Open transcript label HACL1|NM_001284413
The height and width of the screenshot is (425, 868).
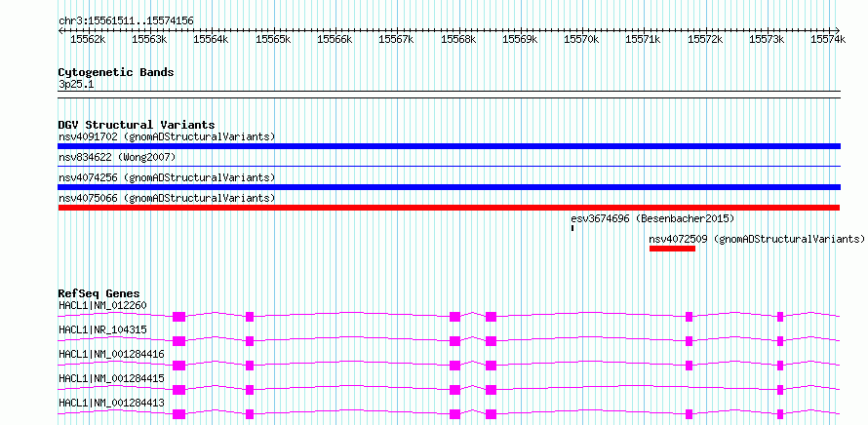coord(111,403)
